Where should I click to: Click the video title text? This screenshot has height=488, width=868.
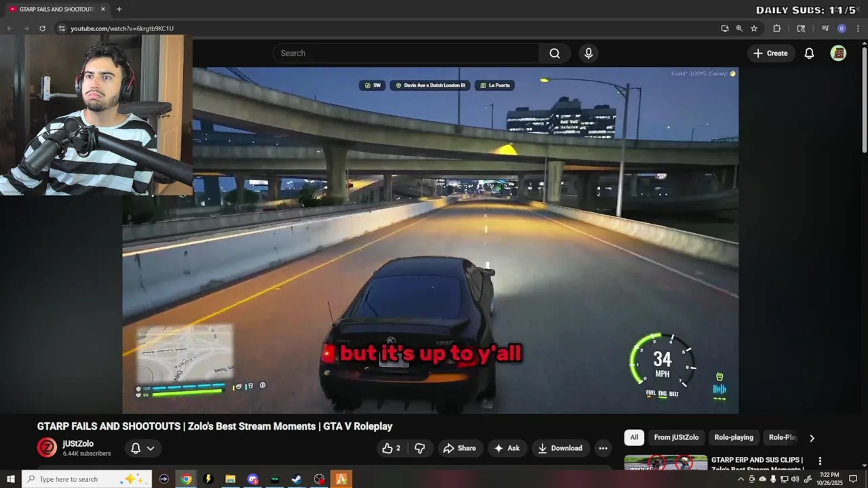(x=214, y=426)
